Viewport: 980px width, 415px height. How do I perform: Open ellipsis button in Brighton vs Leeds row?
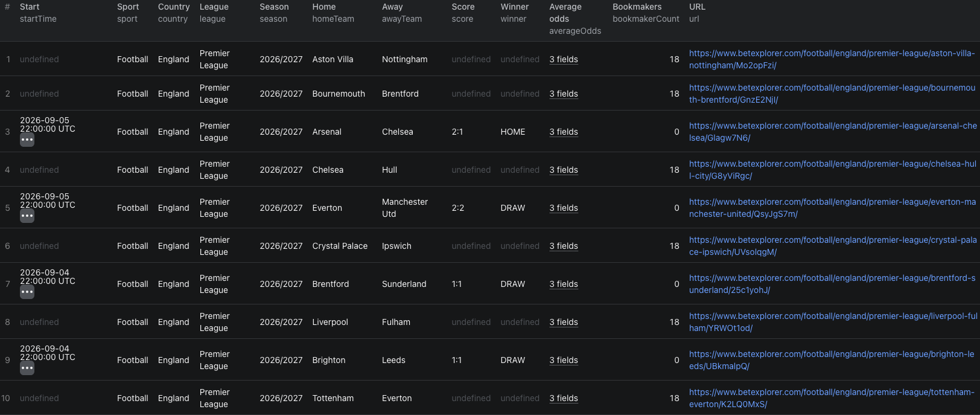tap(27, 368)
